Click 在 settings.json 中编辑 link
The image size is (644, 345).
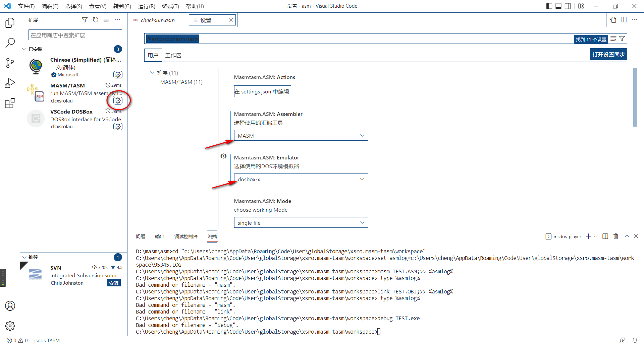tap(262, 91)
